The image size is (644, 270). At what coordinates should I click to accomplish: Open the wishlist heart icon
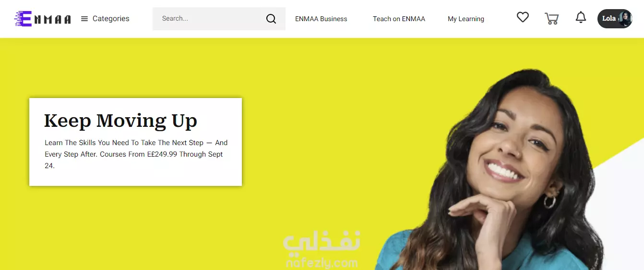(523, 17)
